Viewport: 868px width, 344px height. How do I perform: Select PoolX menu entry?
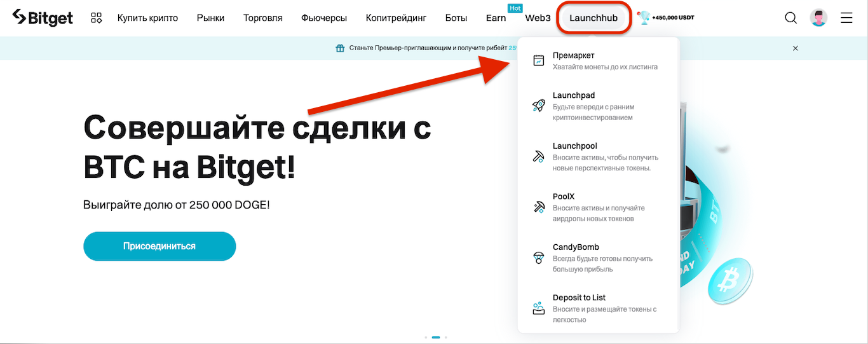pos(599,207)
